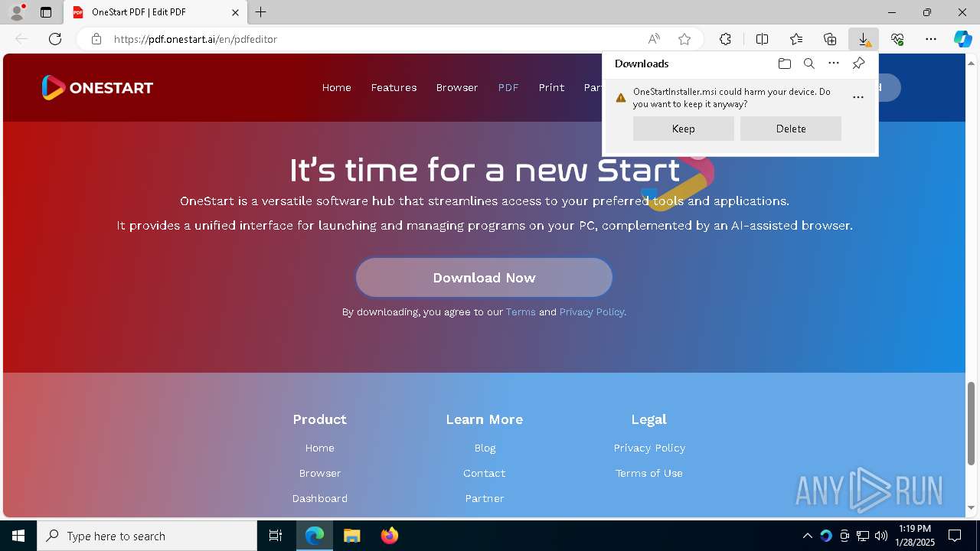Click the taskbar search box

coord(147,536)
